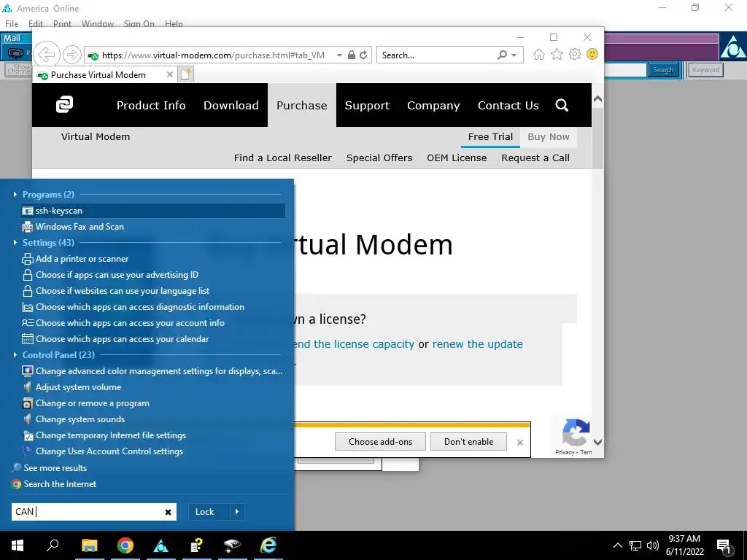Launch ssh-keyscan from the results
Viewport: 747px width, 560px height.
153,211
